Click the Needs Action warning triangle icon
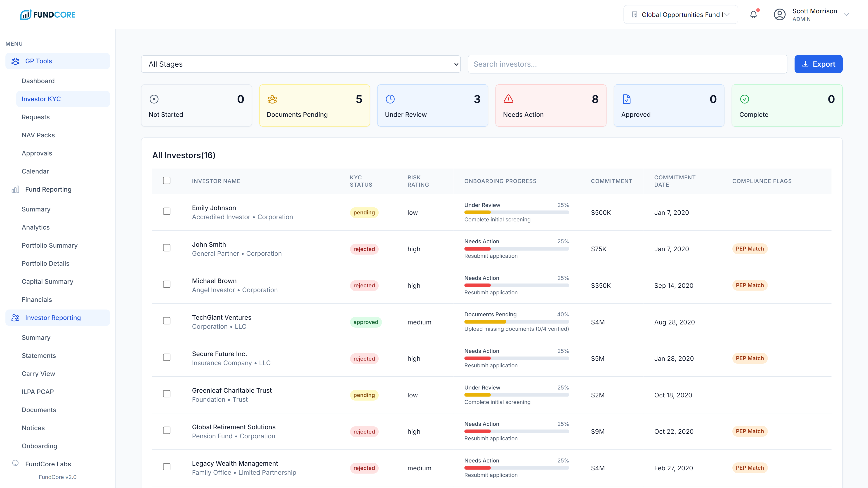868x488 pixels. point(508,99)
